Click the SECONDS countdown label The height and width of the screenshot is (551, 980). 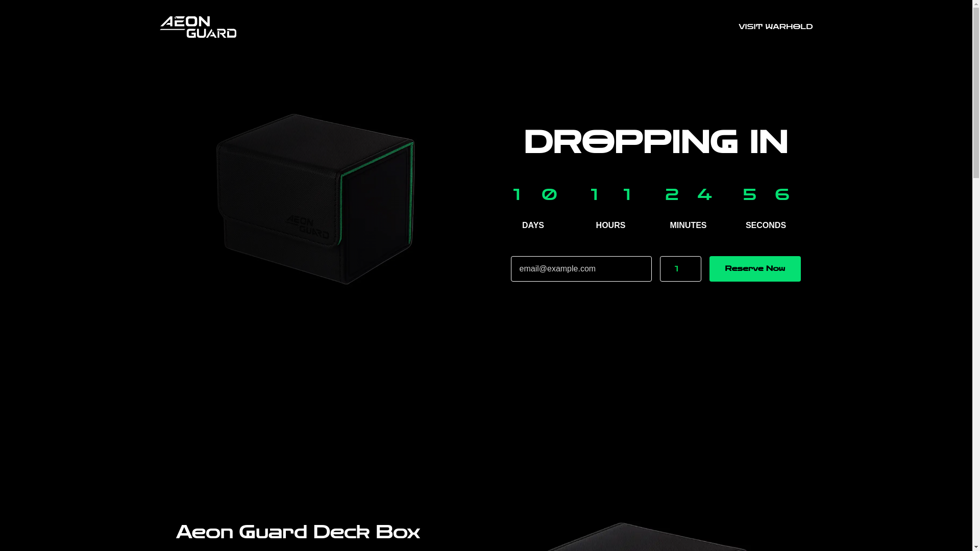tap(766, 225)
